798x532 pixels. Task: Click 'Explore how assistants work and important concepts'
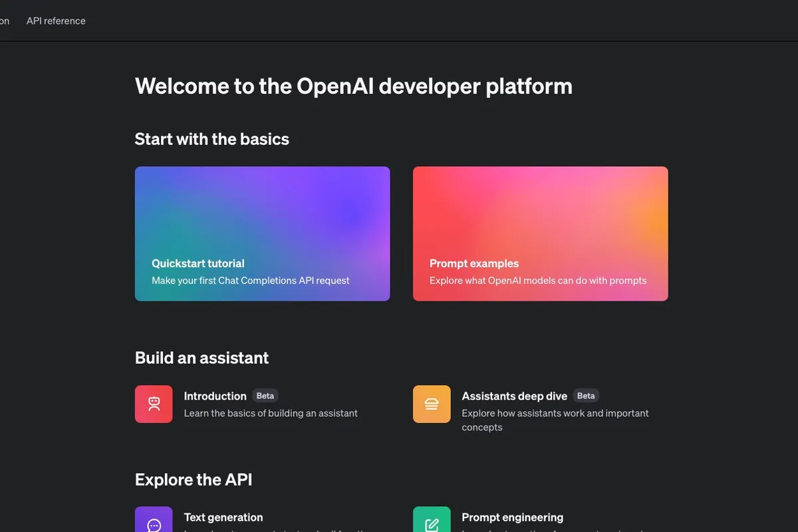point(555,420)
